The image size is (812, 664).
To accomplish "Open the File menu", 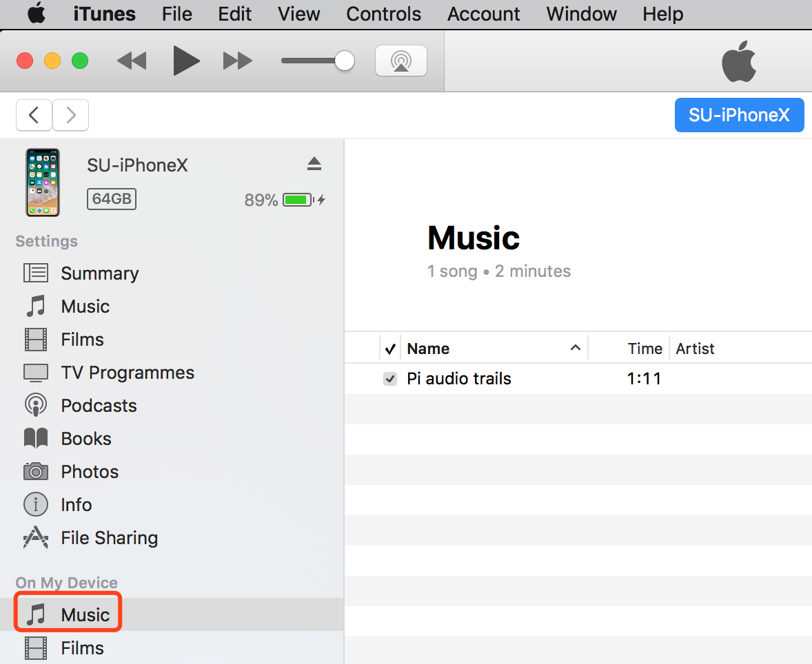I will click(176, 14).
